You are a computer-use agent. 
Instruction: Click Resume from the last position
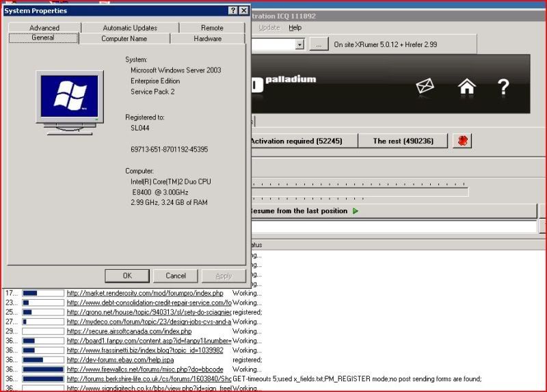point(394,211)
